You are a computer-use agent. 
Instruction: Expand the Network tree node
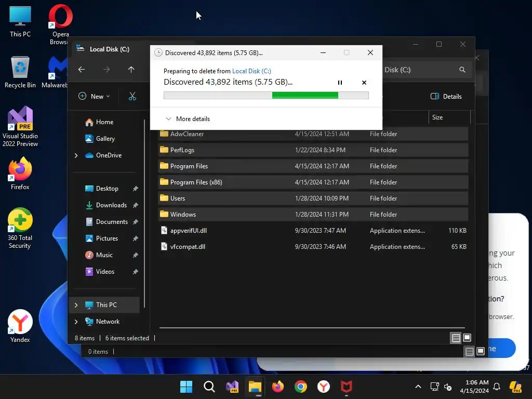[76, 322]
